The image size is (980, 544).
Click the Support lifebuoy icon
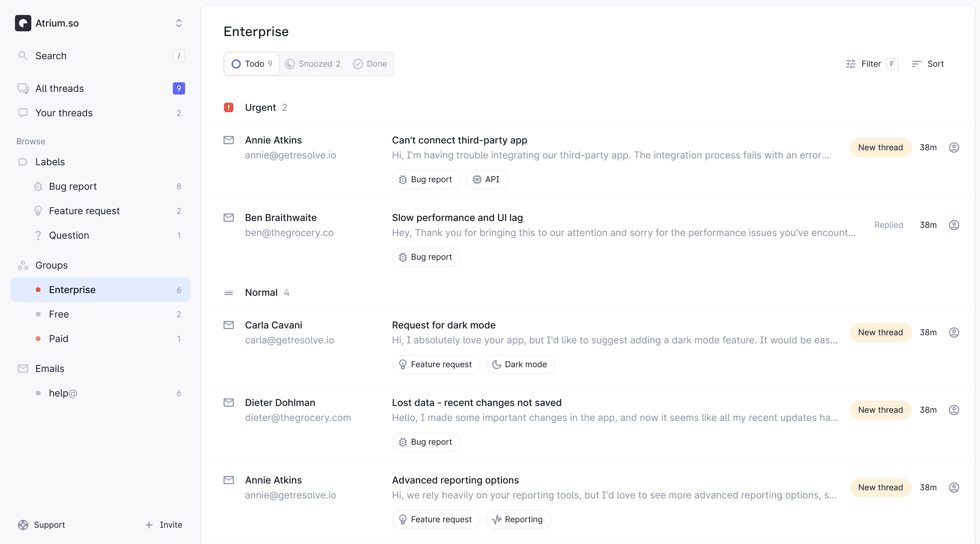coord(23,525)
